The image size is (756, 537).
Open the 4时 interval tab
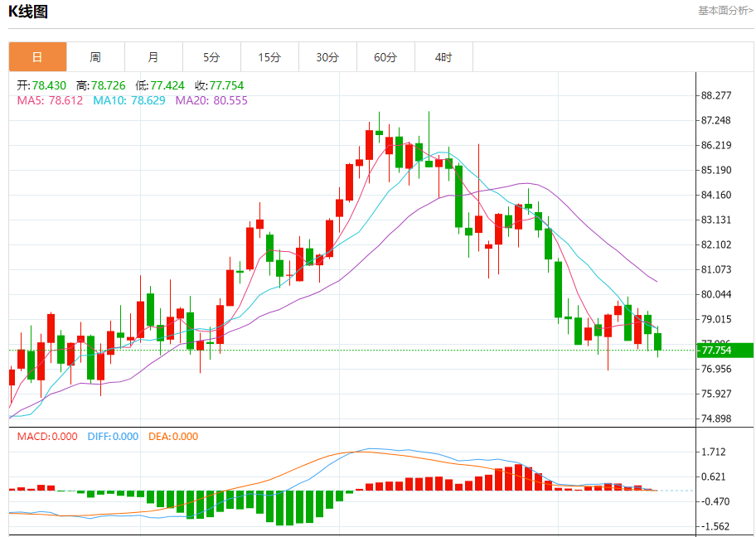(443, 57)
